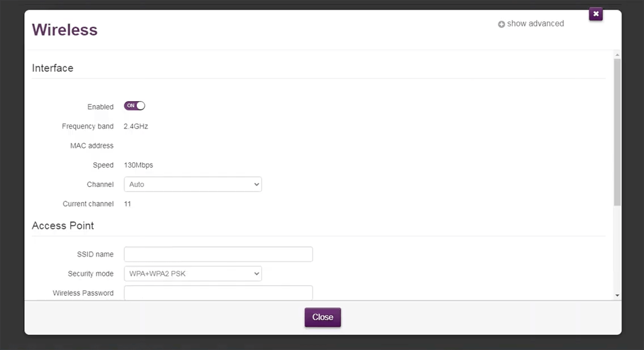Click the Channel dropdown chevron arrow
The image size is (644, 350).
pyautogui.click(x=256, y=184)
